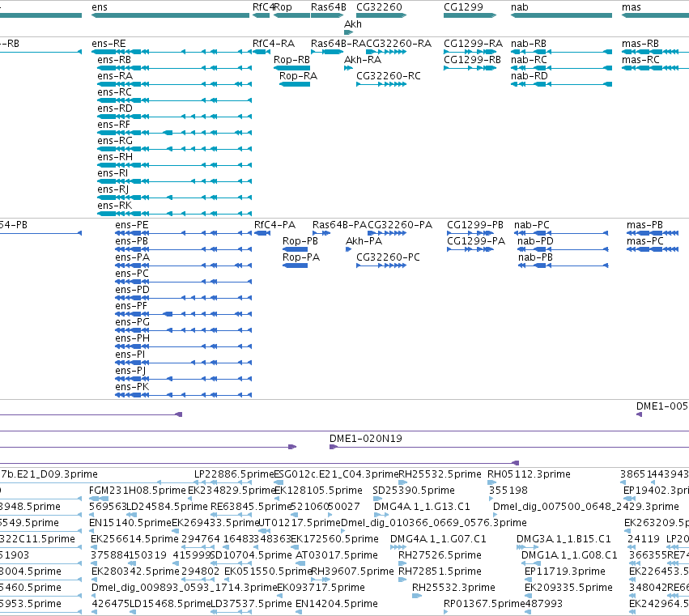Select the ens-RH transcript label

pos(115,157)
